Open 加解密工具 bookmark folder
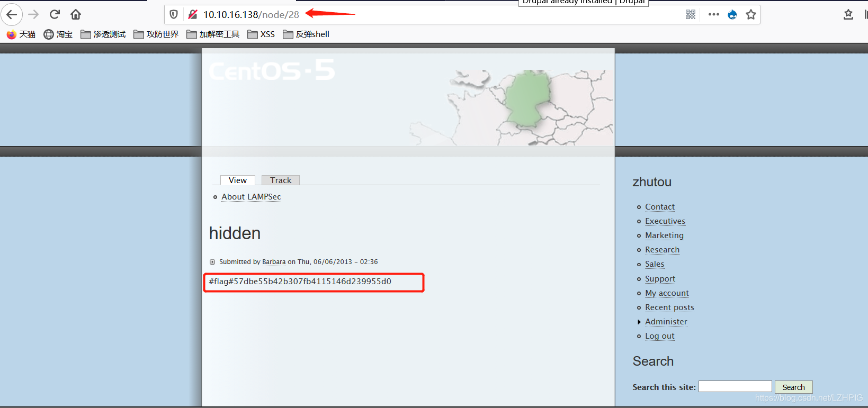Image resolution: width=868 pixels, height=408 pixels. point(213,34)
